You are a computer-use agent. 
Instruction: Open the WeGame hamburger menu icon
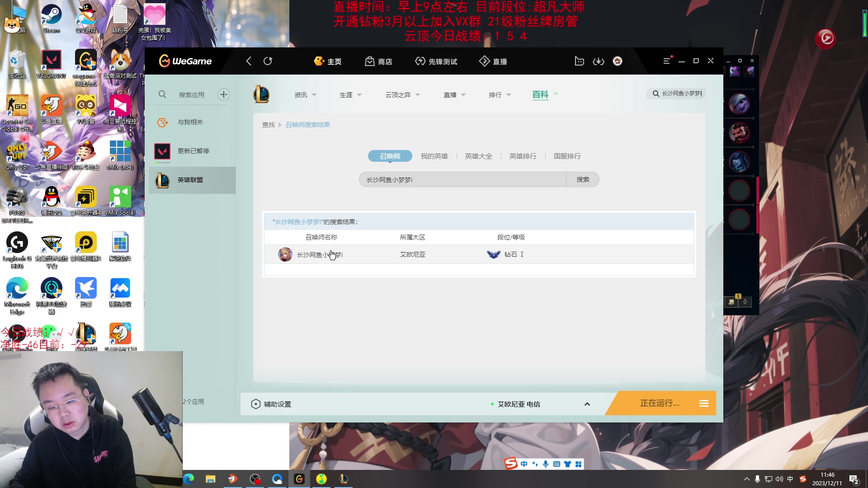(667, 61)
